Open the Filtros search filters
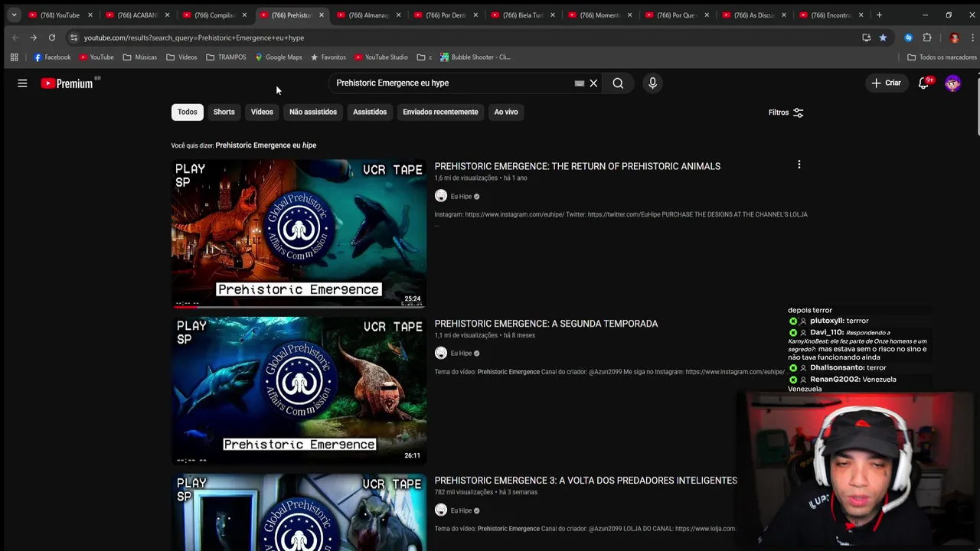 786,112
